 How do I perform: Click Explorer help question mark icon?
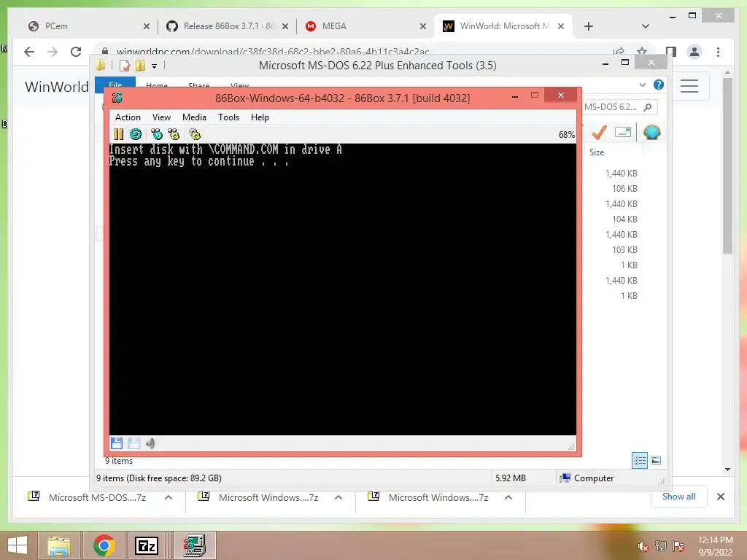659,85
